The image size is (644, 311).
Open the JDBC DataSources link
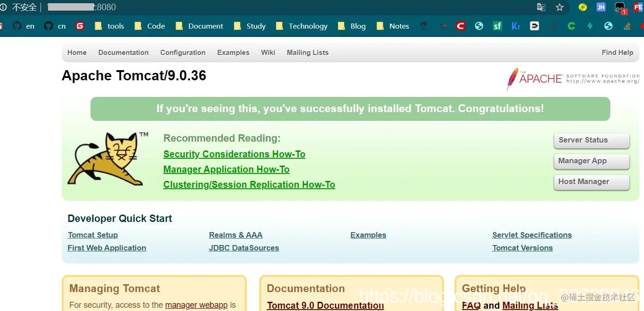pyautogui.click(x=244, y=248)
